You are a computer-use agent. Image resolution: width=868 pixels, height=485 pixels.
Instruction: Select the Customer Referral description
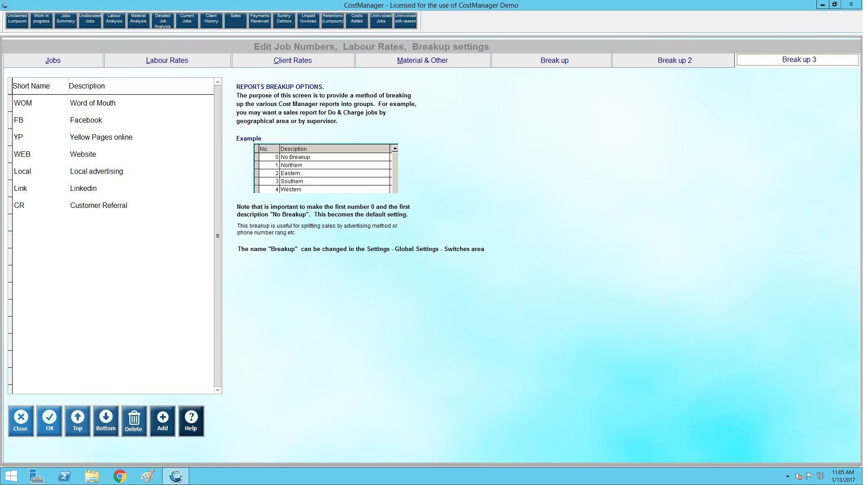98,205
